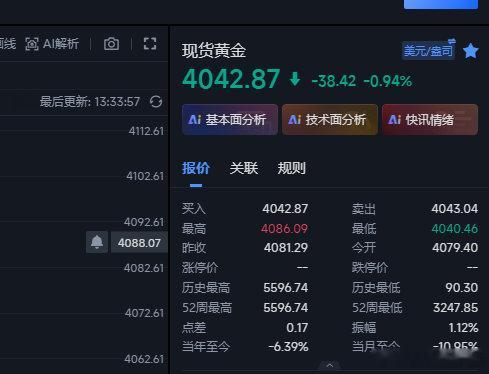Open AI 快讯情绪
The height and width of the screenshot is (374, 489).
430,119
